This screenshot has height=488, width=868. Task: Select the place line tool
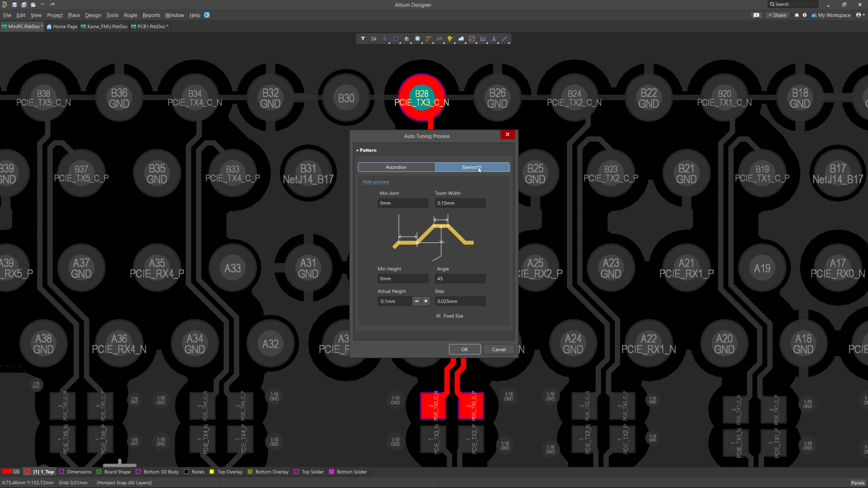click(505, 38)
